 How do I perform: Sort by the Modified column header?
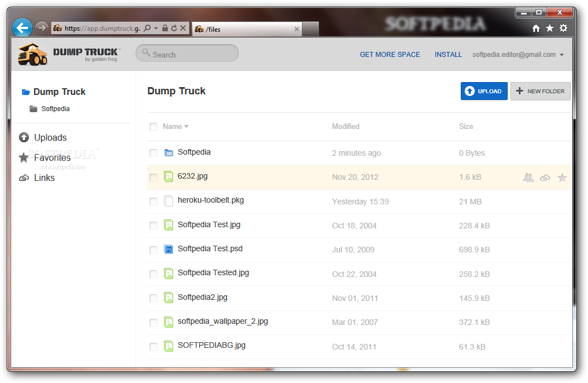click(345, 127)
